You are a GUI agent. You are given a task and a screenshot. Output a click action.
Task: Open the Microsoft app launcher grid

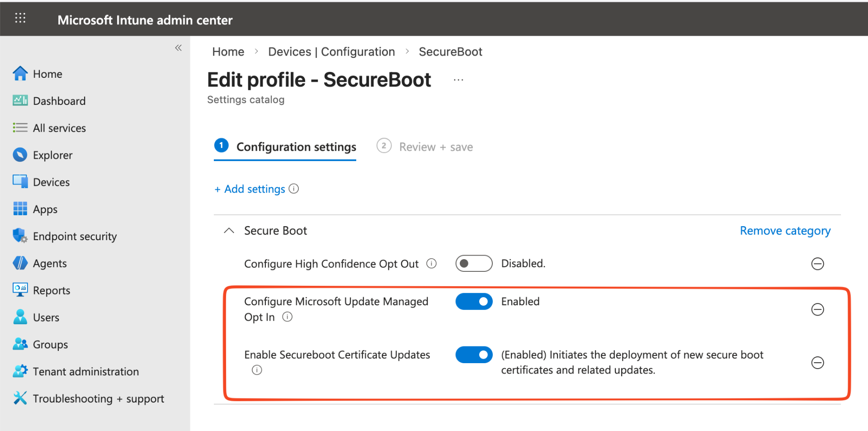pyautogui.click(x=20, y=18)
